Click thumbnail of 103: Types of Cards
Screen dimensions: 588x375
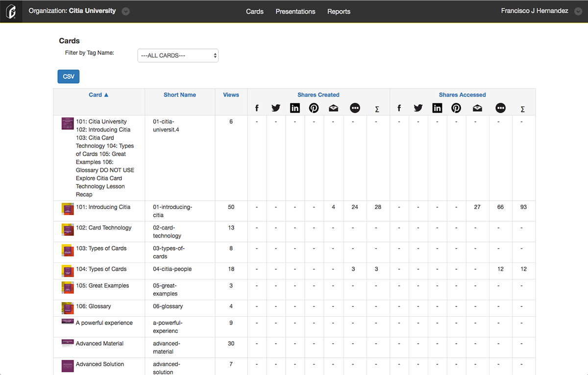pos(68,250)
